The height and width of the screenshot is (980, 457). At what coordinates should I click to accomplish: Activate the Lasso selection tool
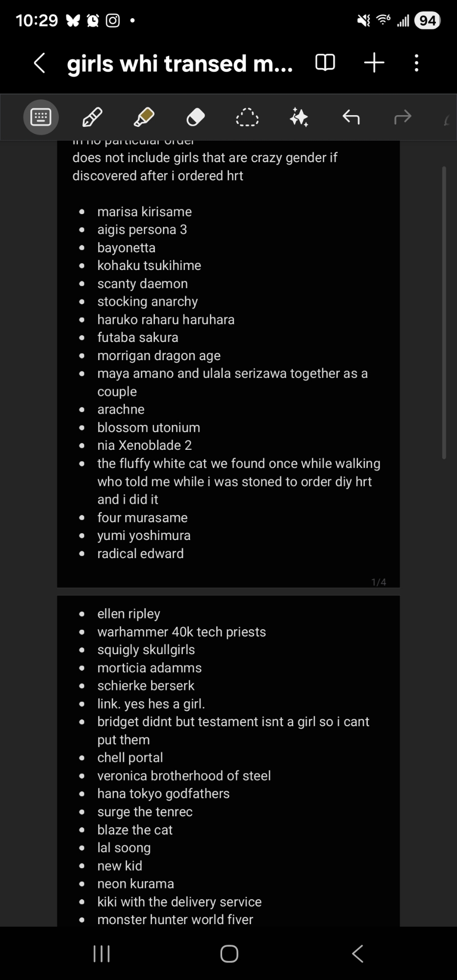click(x=247, y=118)
